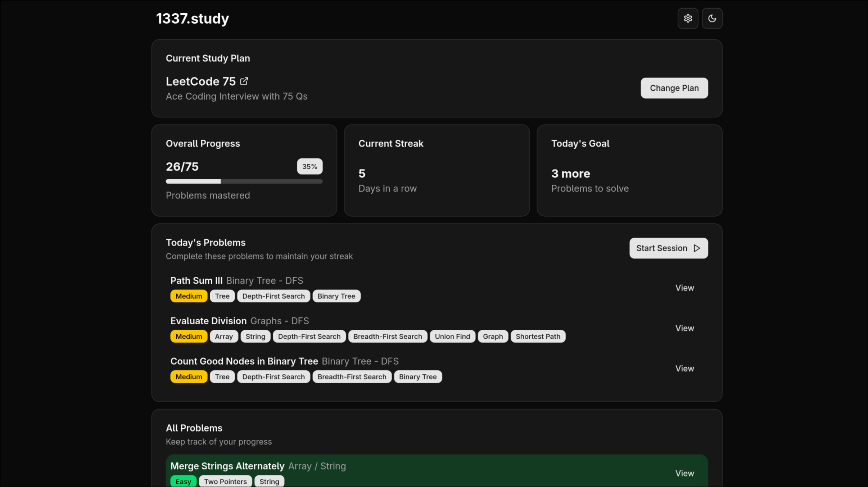This screenshot has height=487, width=868.
Task: View the Evaluate Division problem
Action: tap(684, 328)
